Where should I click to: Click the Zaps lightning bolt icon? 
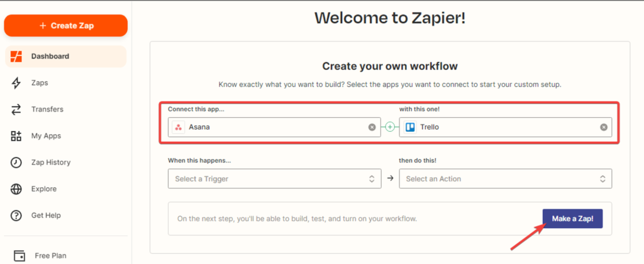click(x=17, y=83)
